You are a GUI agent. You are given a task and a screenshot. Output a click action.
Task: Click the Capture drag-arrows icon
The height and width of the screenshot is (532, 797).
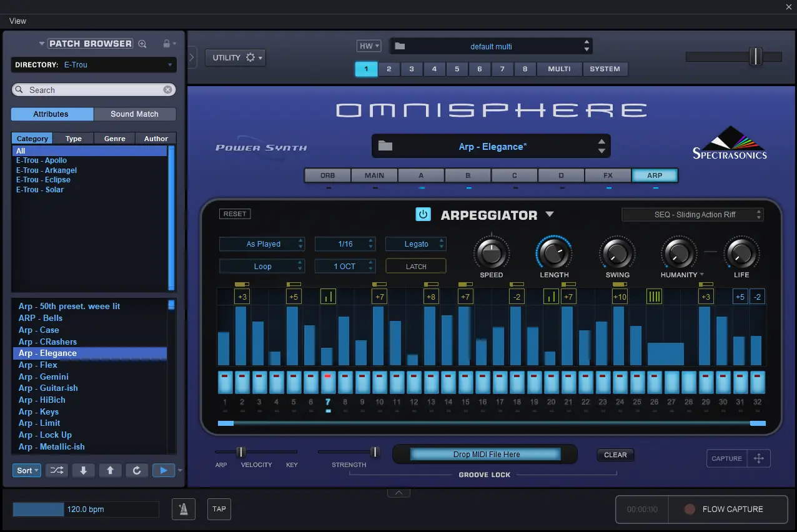(x=759, y=458)
